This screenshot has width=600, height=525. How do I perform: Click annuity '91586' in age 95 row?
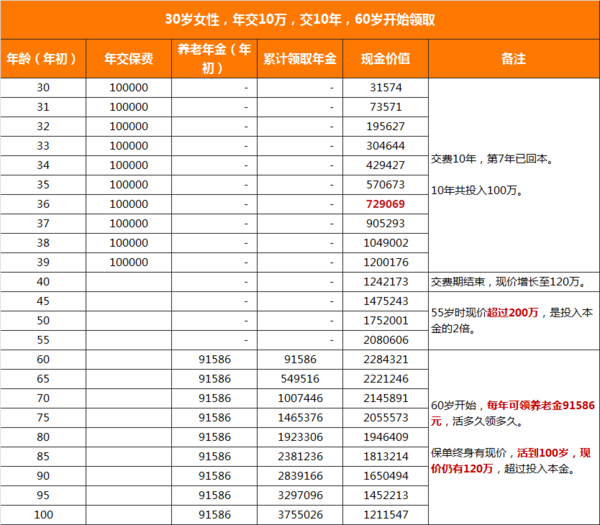pos(215,496)
